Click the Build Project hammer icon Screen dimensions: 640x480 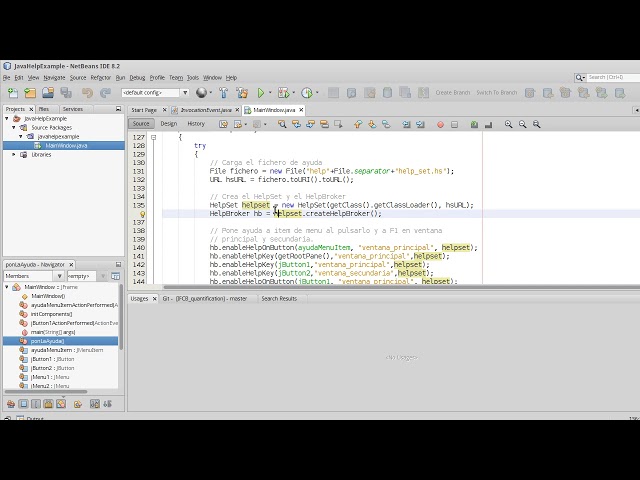[223, 93]
